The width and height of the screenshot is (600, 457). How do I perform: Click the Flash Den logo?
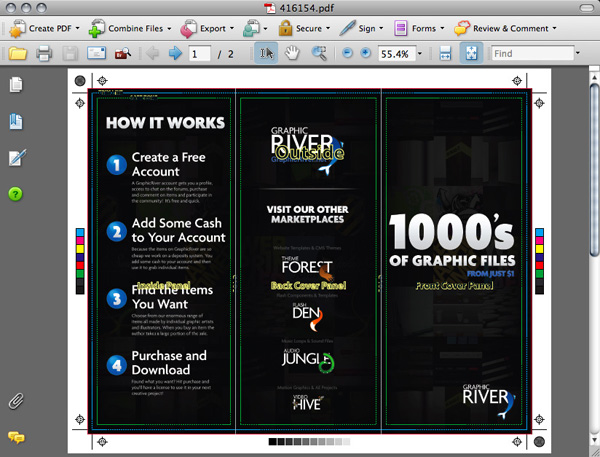[308, 316]
